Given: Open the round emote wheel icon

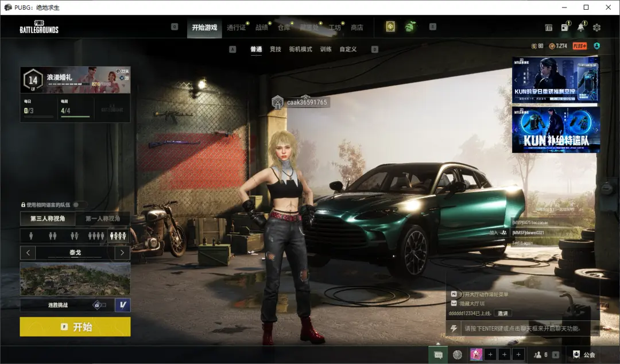Looking at the screenshot, I should tap(457, 355).
